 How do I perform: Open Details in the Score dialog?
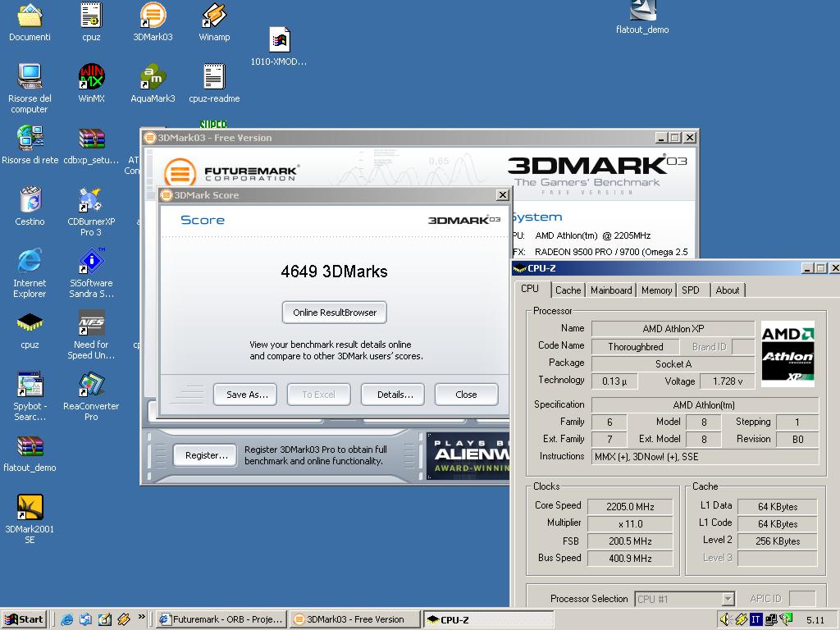point(393,395)
